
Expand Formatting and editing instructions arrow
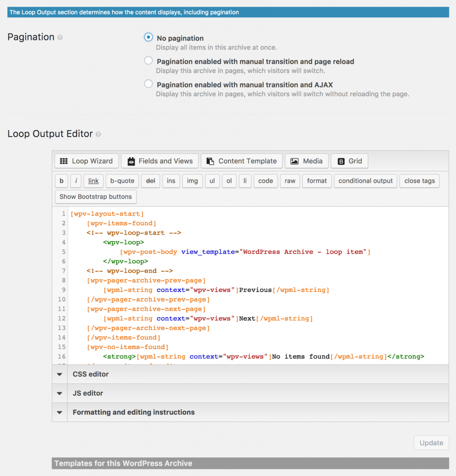coord(60,413)
